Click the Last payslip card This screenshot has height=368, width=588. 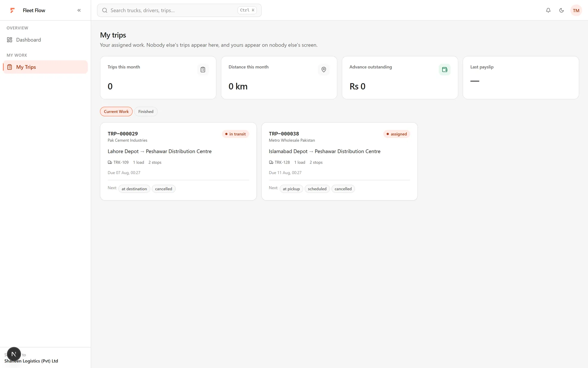[x=521, y=78]
